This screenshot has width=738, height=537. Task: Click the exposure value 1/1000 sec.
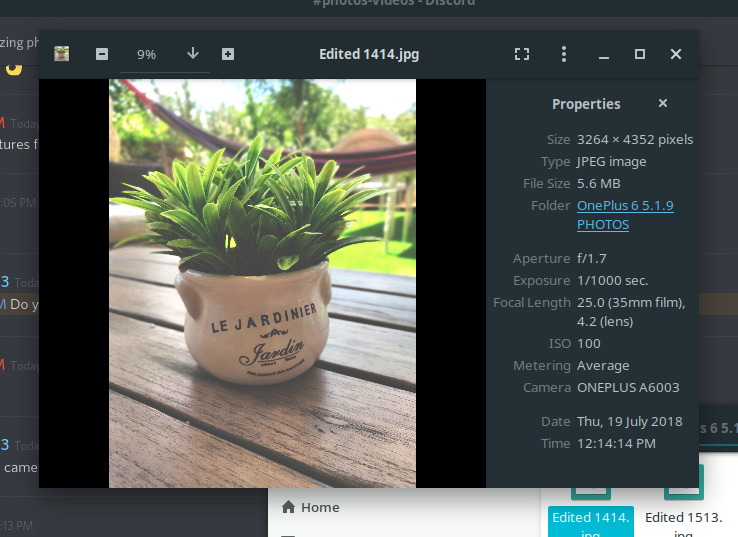613,281
